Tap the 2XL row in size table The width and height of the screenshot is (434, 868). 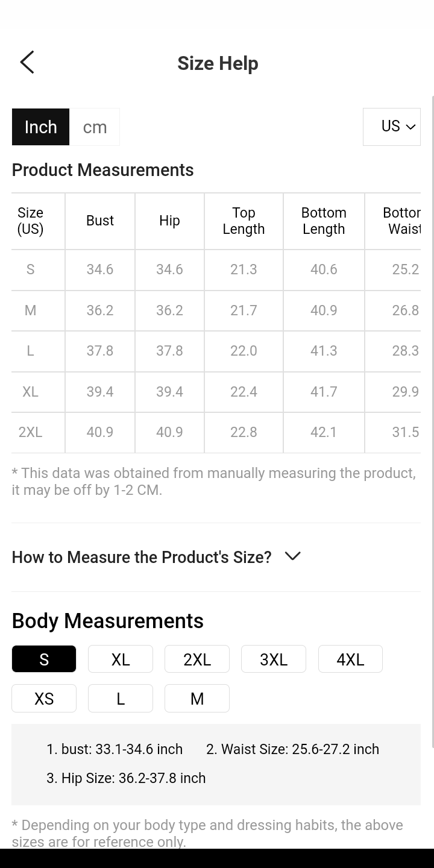(x=30, y=432)
